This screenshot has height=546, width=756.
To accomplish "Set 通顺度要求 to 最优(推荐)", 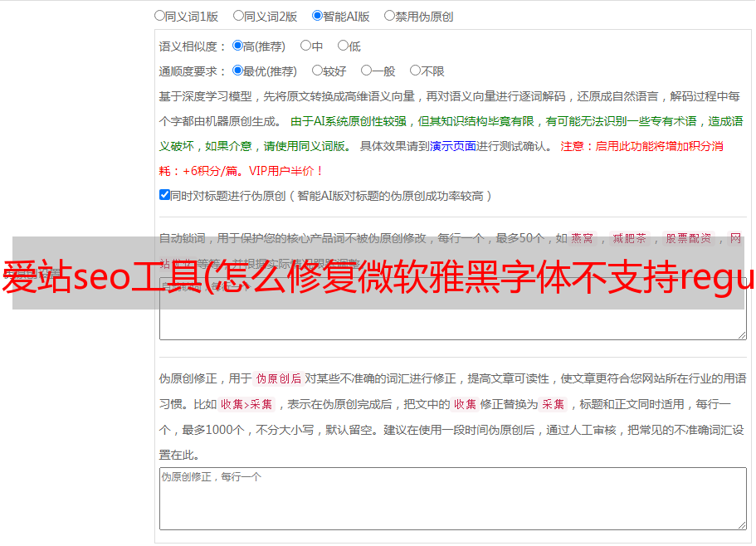I will 237,71.
